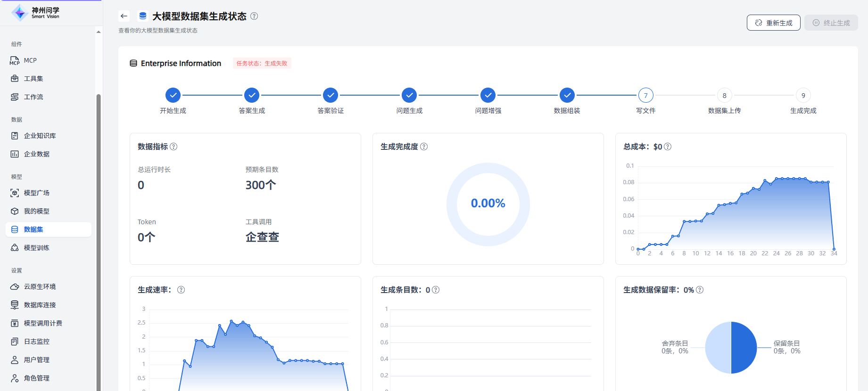The image size is (868, 391).
Task: Select step 7 写文件 circle
Action: [x=645, y=95]
